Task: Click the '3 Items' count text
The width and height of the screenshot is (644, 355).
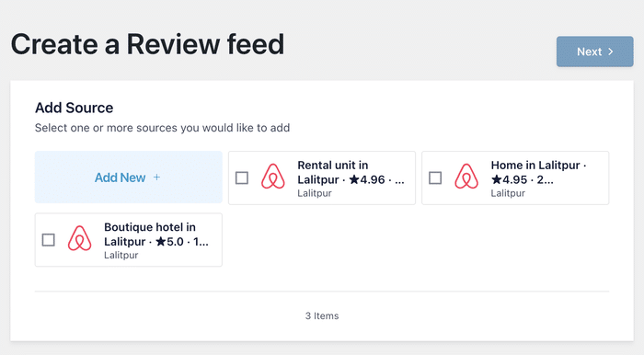Action: [x=322, y=316]
